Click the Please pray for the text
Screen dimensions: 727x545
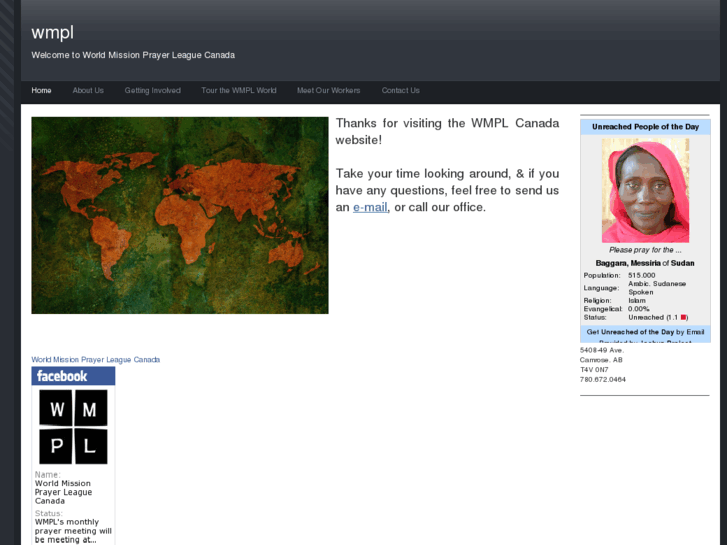click(645, 250)
